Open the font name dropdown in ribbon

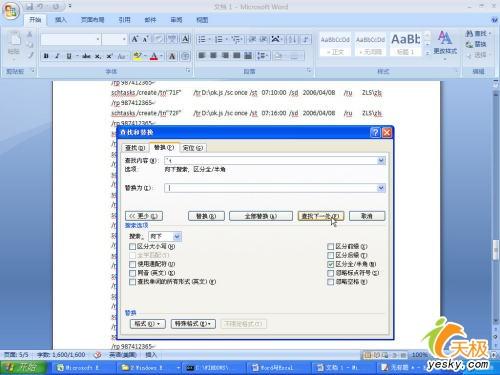click(x=98, y=39)
